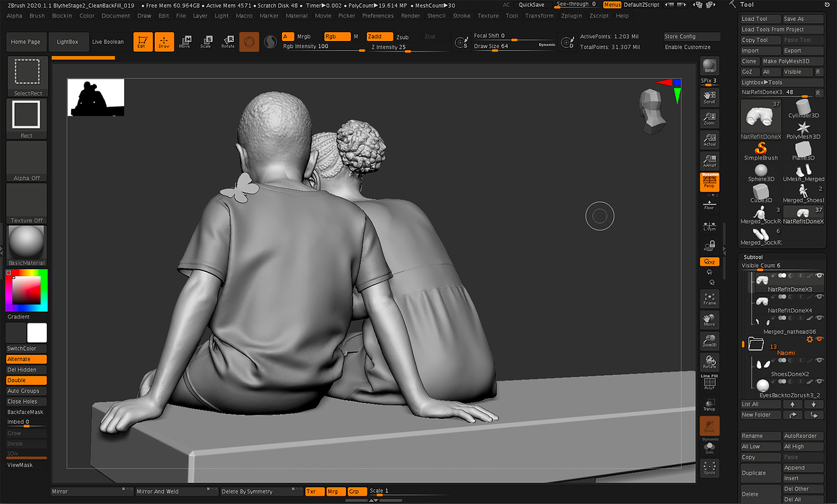Toggle Perspective (Persp) view

[x=709, y=181]
